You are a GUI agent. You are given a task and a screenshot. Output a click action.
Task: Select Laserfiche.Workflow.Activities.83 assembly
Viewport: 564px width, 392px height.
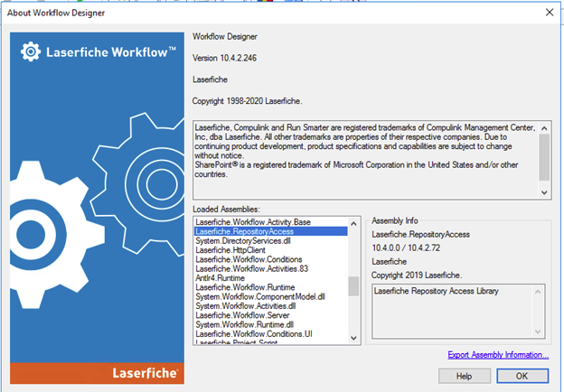point(271,269)
